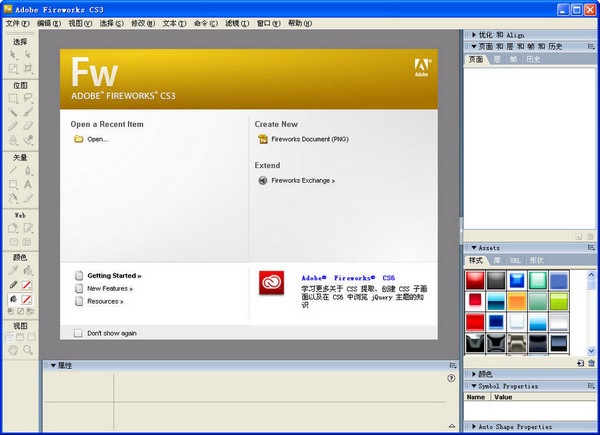600x435 pixels.
Task: Open the Getting Started link
Action: pos(114,275)
